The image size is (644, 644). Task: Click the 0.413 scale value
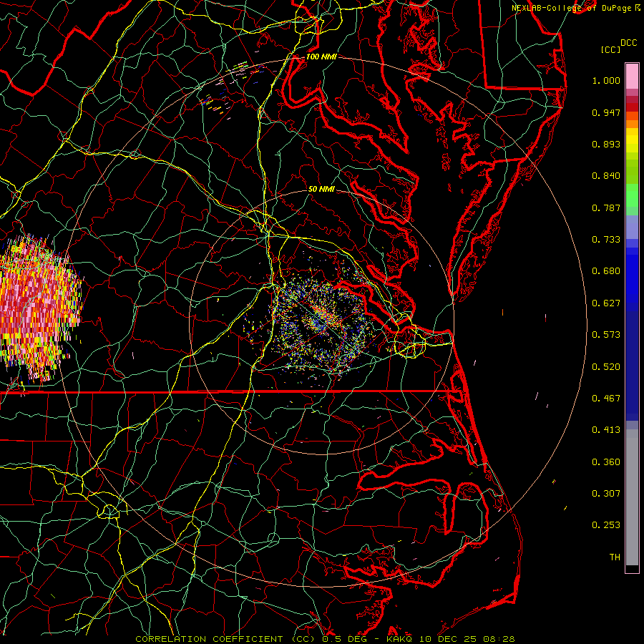pyautogui.click(x=606, y=430)
